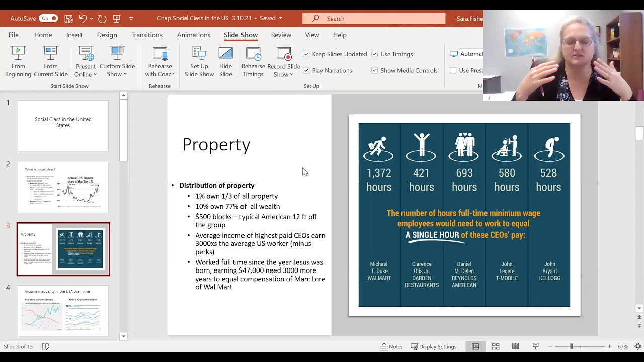Screen dimensions: 644x362
Task: Toggle Play Narrations checkbox
Action: point(306,70)
